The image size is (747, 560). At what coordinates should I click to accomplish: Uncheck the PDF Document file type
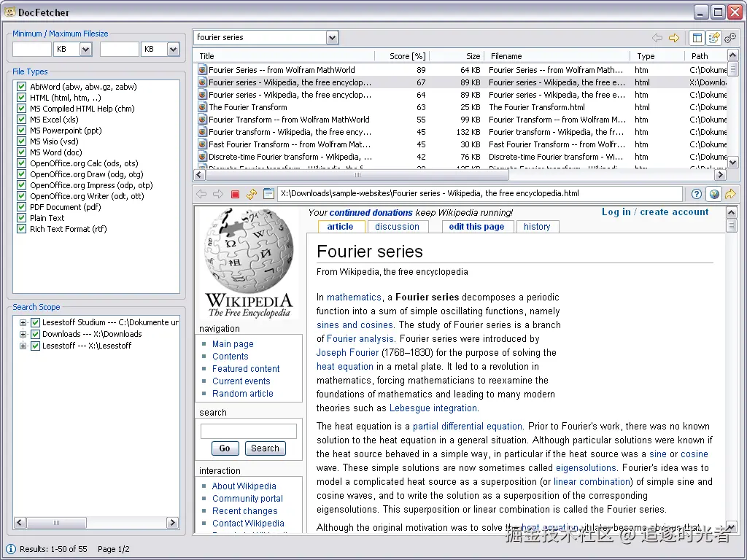22,207
